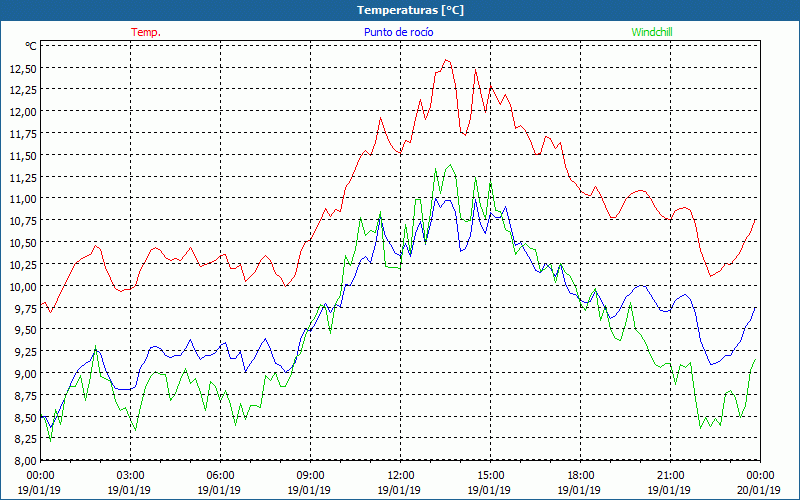The height and width of the screenshot is (500, 800).
Task: Select the red 'Temp.' legend label
Action: coord(146,32)
